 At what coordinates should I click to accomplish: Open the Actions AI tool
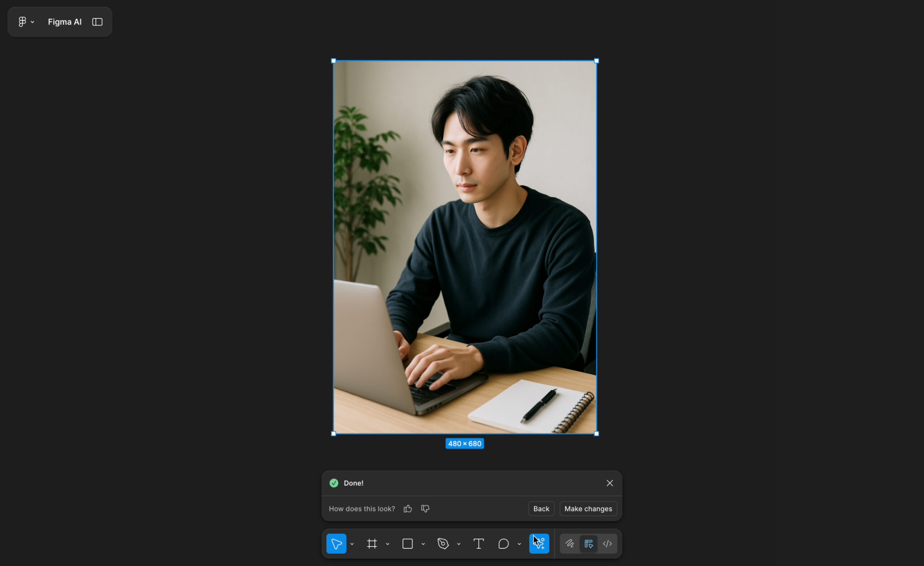(x=539, y=544)
